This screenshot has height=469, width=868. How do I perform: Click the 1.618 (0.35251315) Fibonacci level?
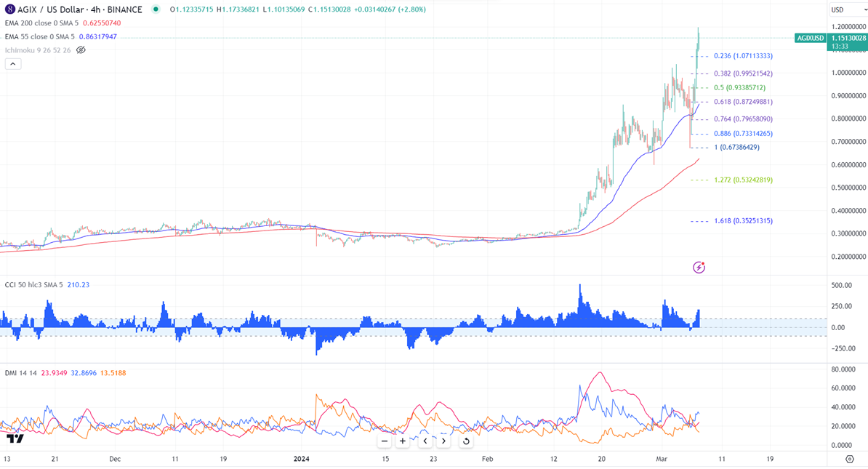pyautogui.click(x=743, y=221)
